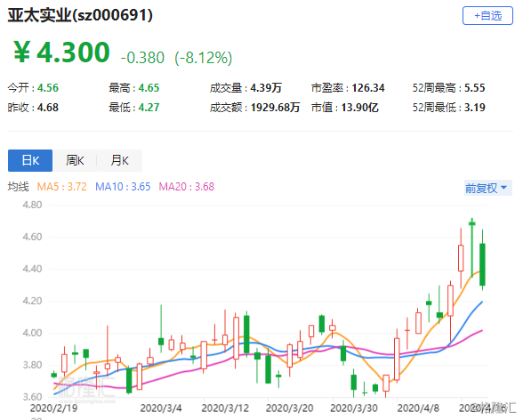Click the stock title 亚太实业(sz000691)
This screenshot has width=523, height=420.
80,15
